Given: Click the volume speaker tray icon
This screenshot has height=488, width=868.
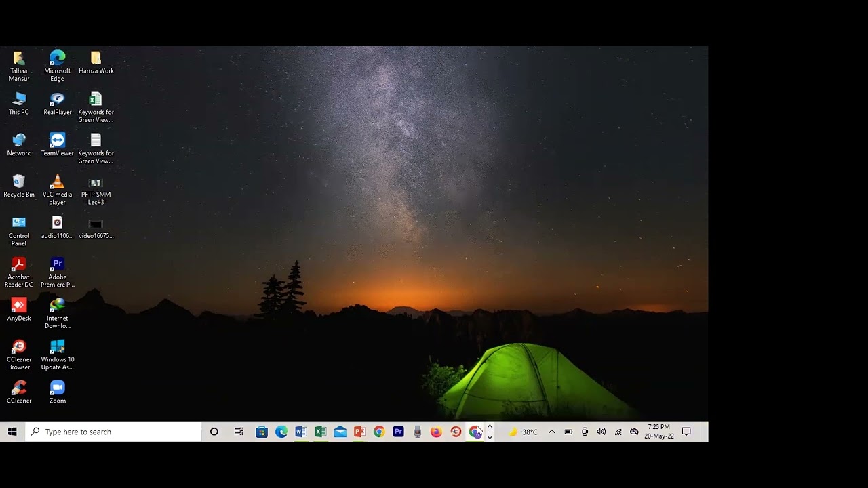Looking at the screenshot, I should coord(601,432).
